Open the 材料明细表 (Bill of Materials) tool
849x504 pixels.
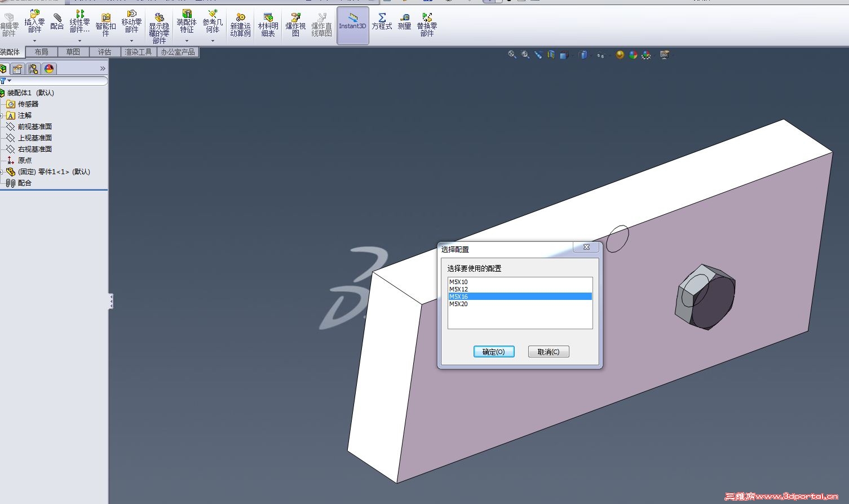click(268, 25)
